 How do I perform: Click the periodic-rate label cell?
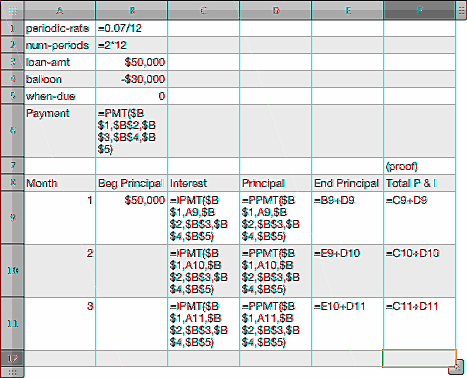pos(60,28)
